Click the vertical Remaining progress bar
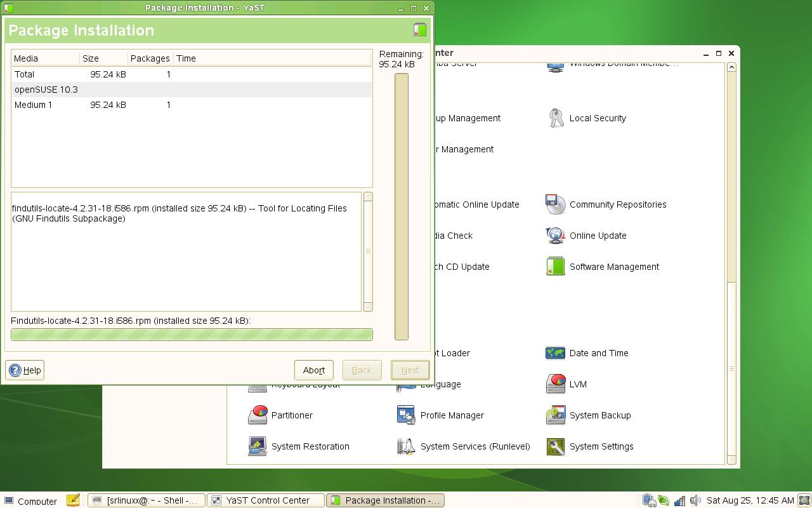The width and height of the screenshot is (812, 508). pyautogui.click(x=402, y=207)
